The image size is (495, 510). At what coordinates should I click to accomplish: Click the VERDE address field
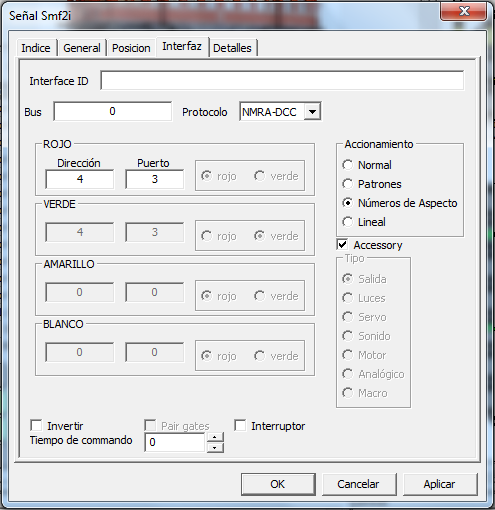(80, 232)
